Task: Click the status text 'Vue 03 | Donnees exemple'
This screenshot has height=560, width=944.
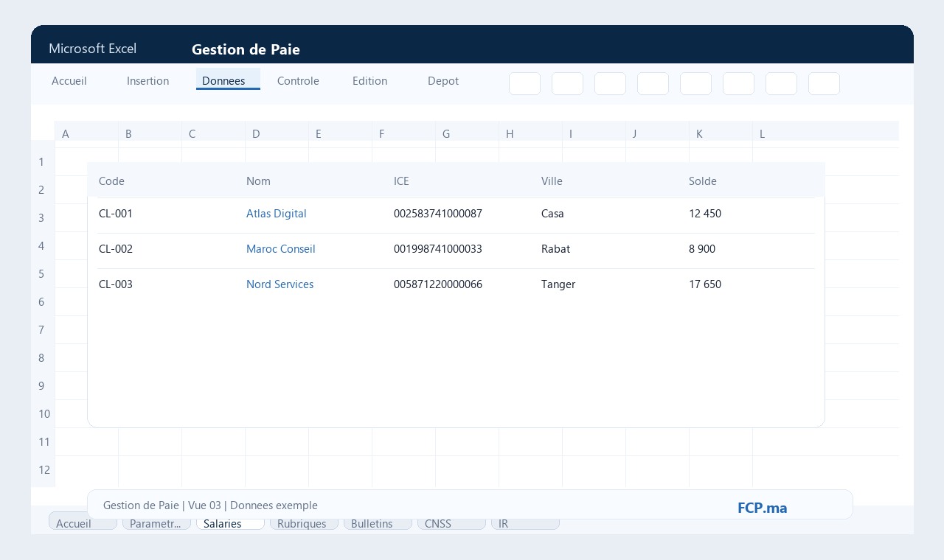Action: click(253, 505)
